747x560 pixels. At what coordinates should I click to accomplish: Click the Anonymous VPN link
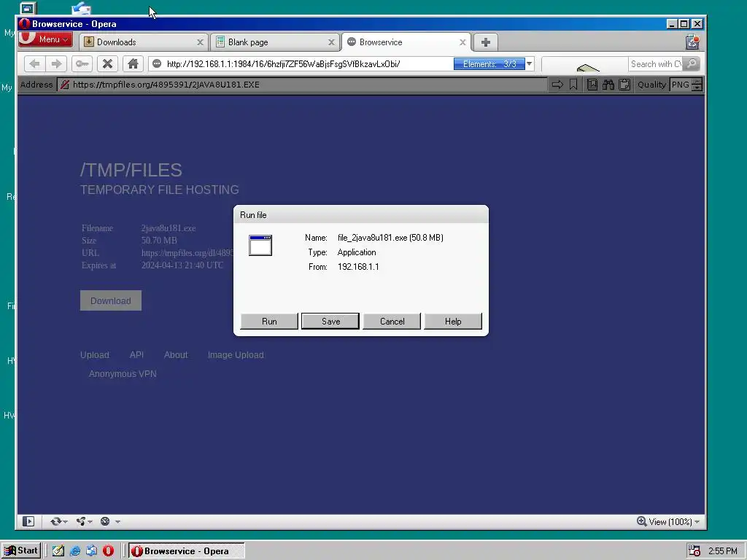(123, 374)
